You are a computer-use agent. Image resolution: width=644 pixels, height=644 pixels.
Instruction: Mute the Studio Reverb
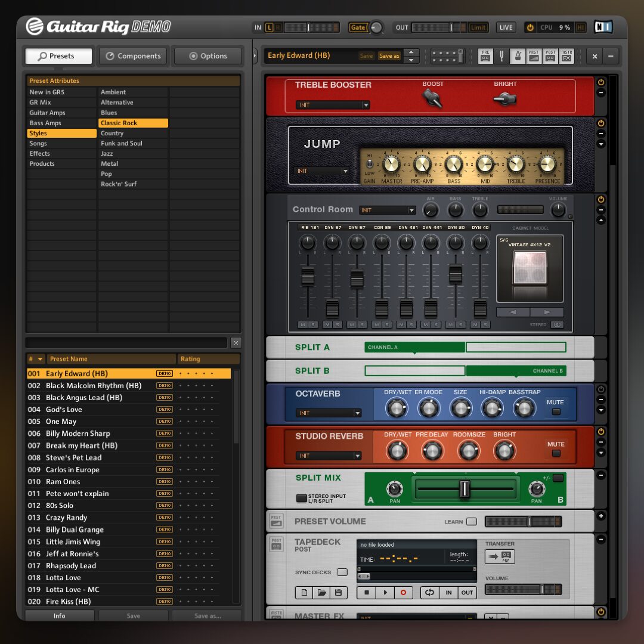click(555, 453)
